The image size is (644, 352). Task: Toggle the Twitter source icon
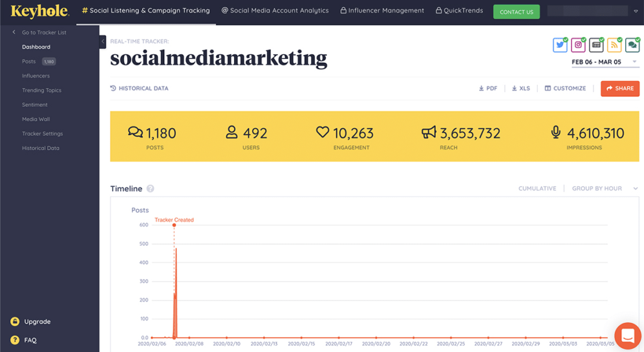coord(560,45)
